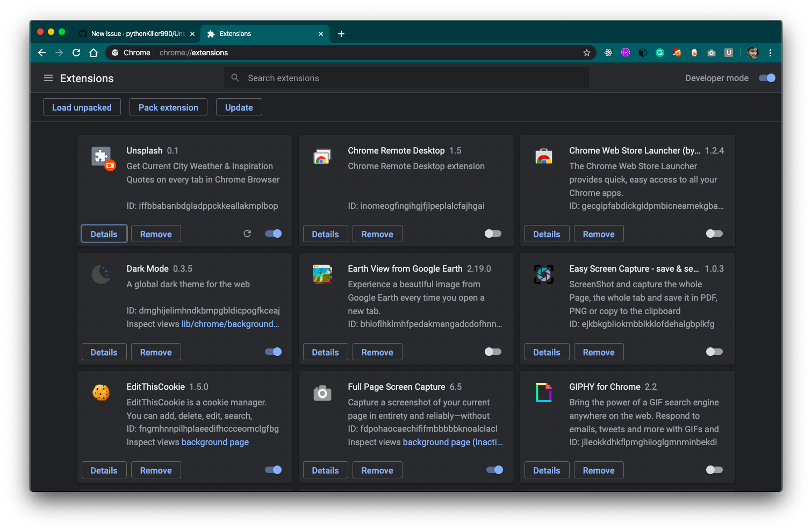Open the Extensions hamburger side menu
Viewport: 812px width, 531px height.
coord(48,78)
